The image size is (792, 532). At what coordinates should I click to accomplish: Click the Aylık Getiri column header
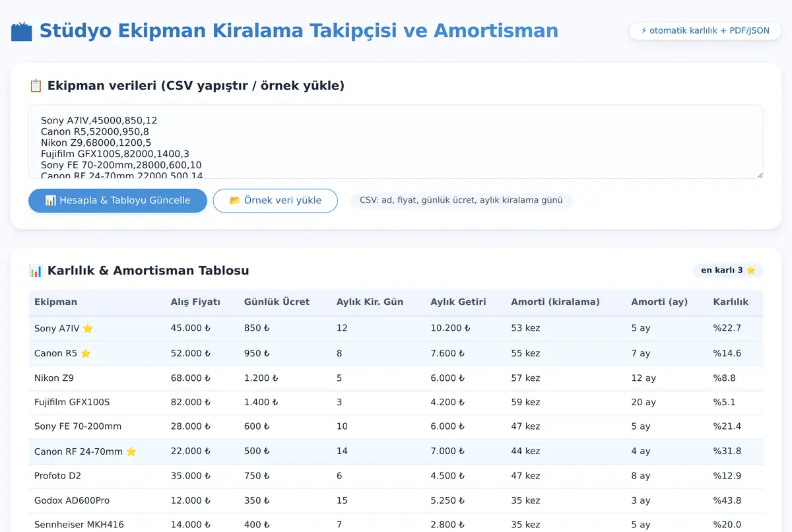(458, 302)
